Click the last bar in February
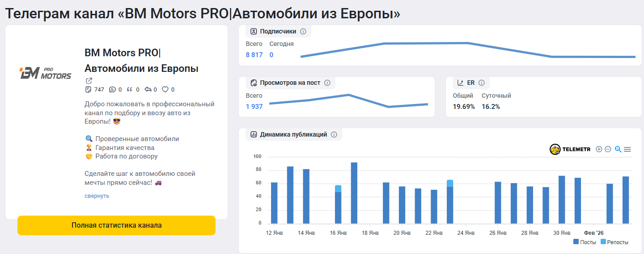The width and height of the screenshot is (644, 254). point(626,200)
